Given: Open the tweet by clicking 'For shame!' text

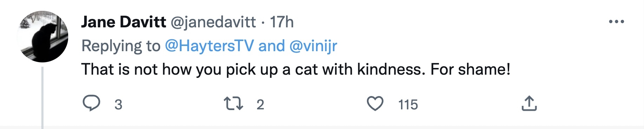Looking at the screenshot, I should click(x=471, y=69).
